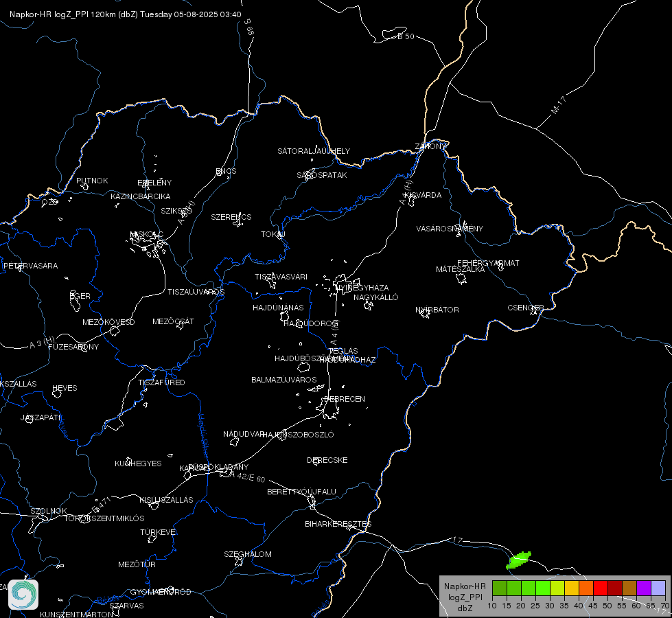Viewport: 672px width, 618px height.
Task: Click the SZEGHALOM city label
Action: point(248,555)
